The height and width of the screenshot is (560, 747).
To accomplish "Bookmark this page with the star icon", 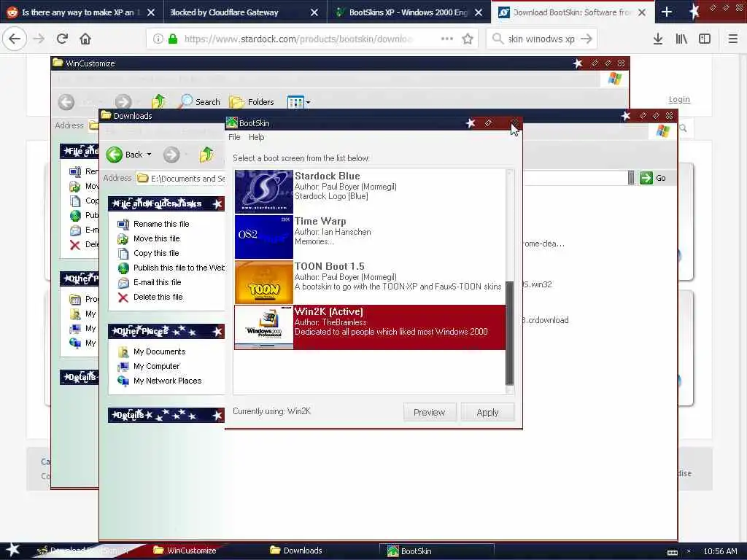I will [468, 39].
